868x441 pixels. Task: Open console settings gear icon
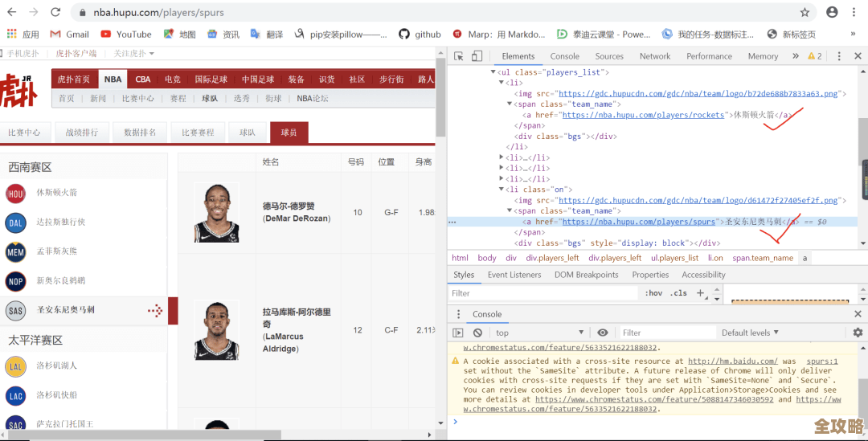tap(858, 333)
